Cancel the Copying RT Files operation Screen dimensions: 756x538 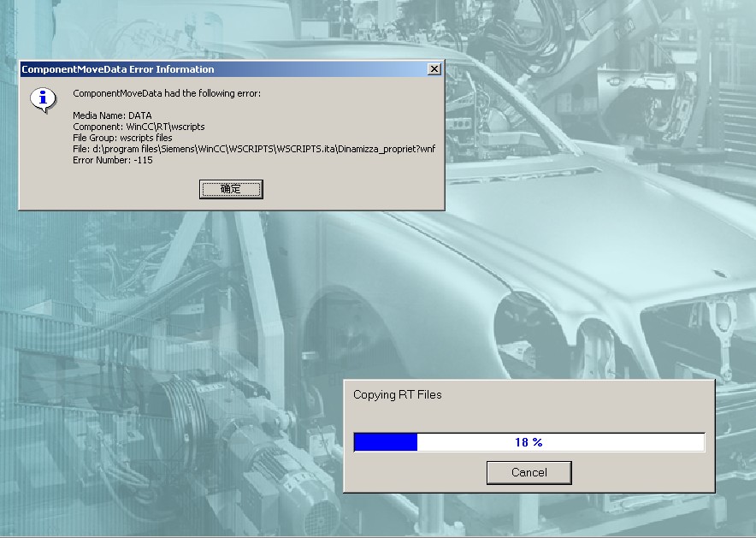tap(529, 472)
